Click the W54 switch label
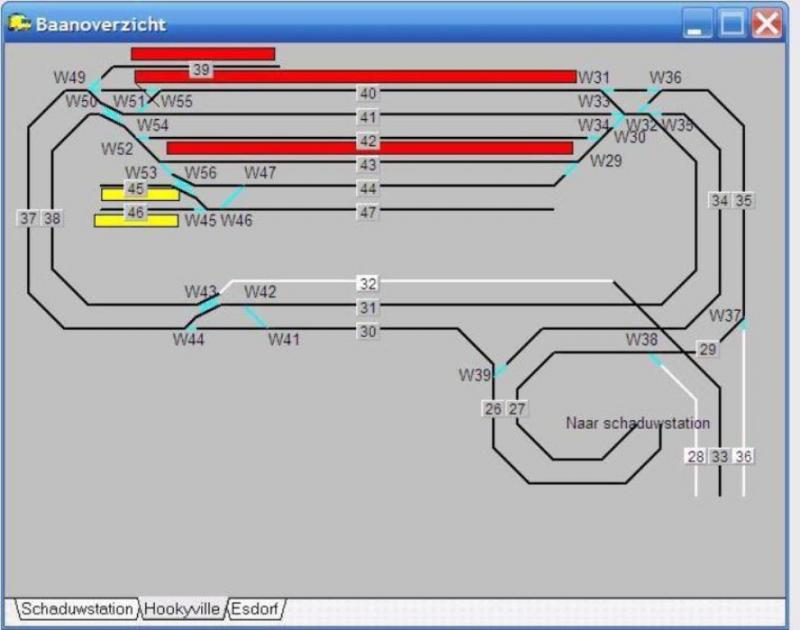 click(153, 125)
